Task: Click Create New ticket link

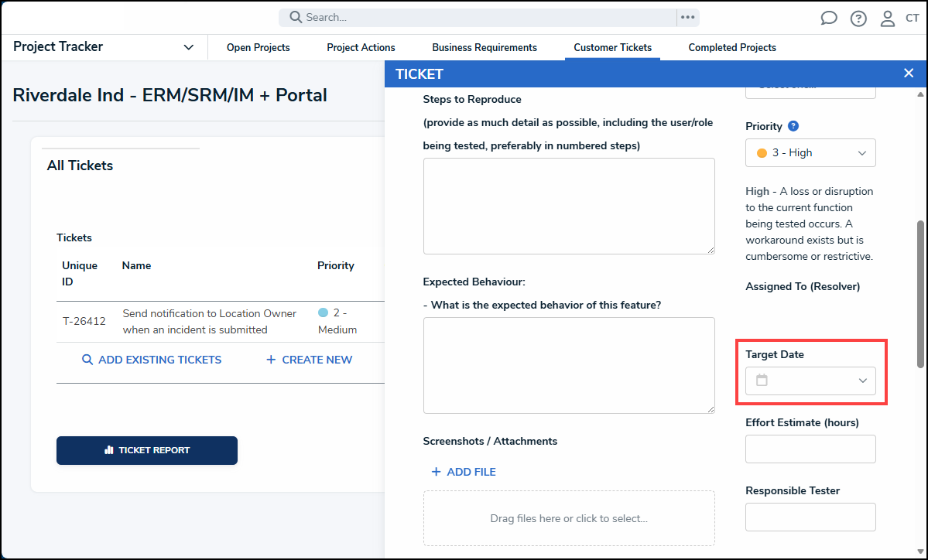Action: coord(309,360)
